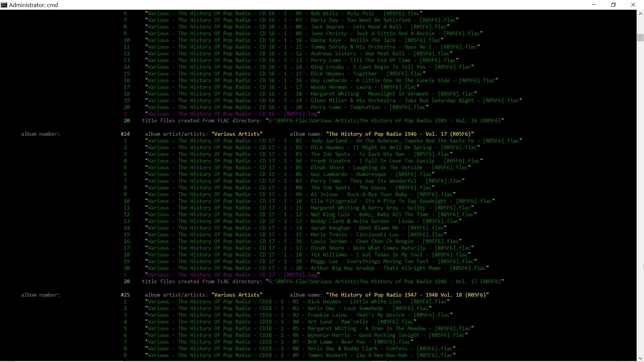Screen dimensions: 644x362
Task: Click the Administrator: cmd title text
Action: point(34,5)
